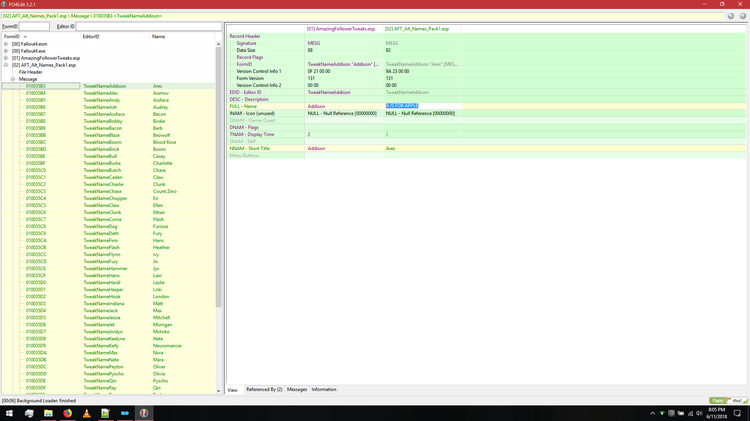This screenshot has height=421, width=750.
Task: Click the 'Count Zero' name cell
Action: pos(165,191)
